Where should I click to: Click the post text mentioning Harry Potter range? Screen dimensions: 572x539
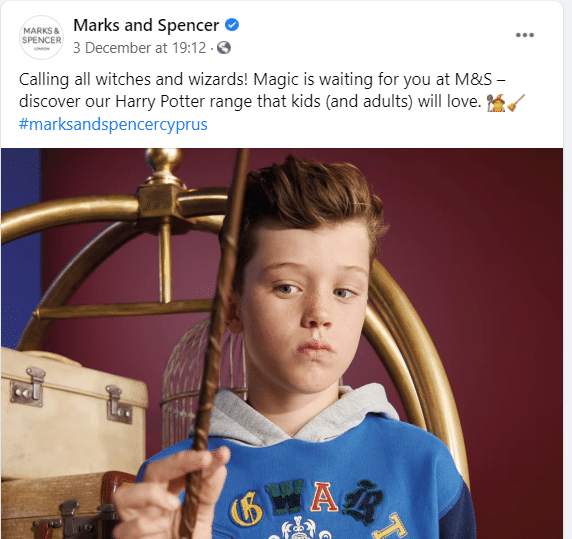[262, 90]
